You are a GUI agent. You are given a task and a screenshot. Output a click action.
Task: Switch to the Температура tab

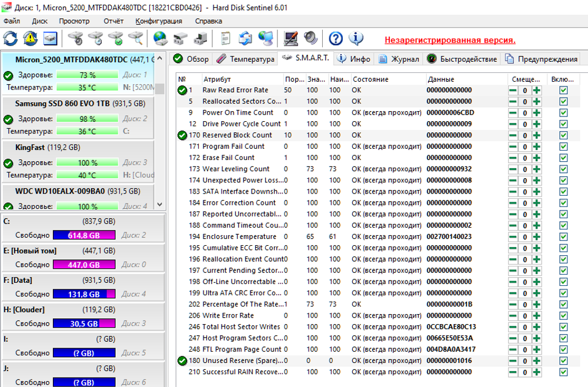coord(245,59)
